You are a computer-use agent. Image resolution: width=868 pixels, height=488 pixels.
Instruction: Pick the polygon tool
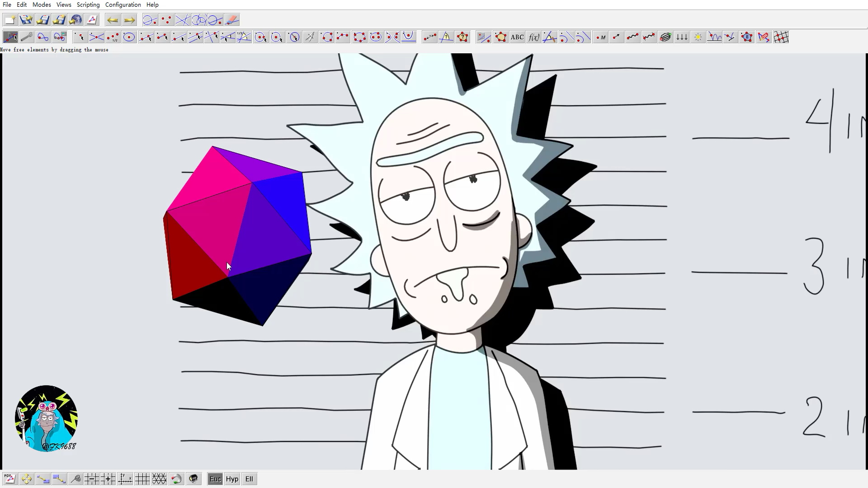point(500,37)
